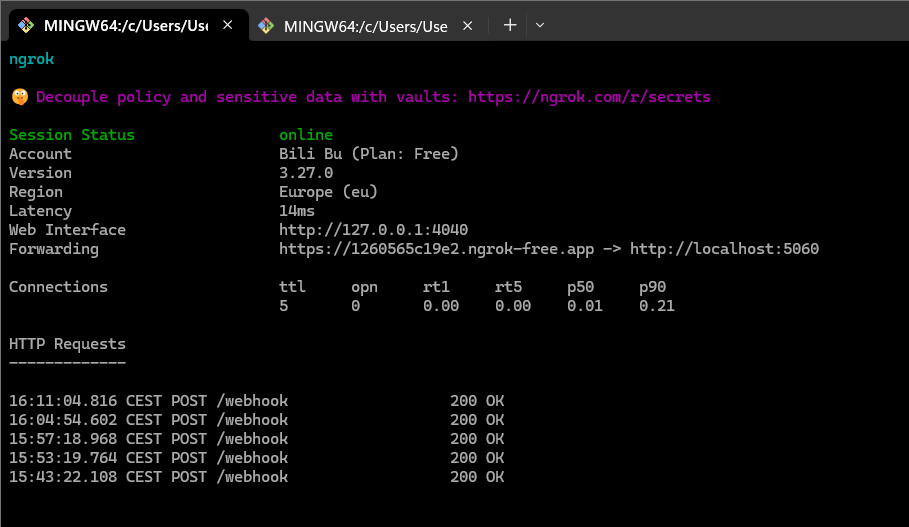Select the 15:57:18.968 webhook request row
Screen dimensions: 909x527
click(x=256, y=439)
